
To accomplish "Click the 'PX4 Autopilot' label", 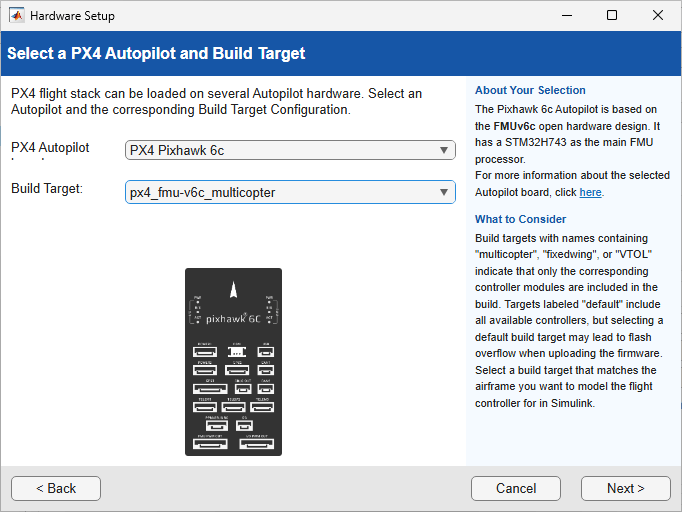I will coord(50,147).
